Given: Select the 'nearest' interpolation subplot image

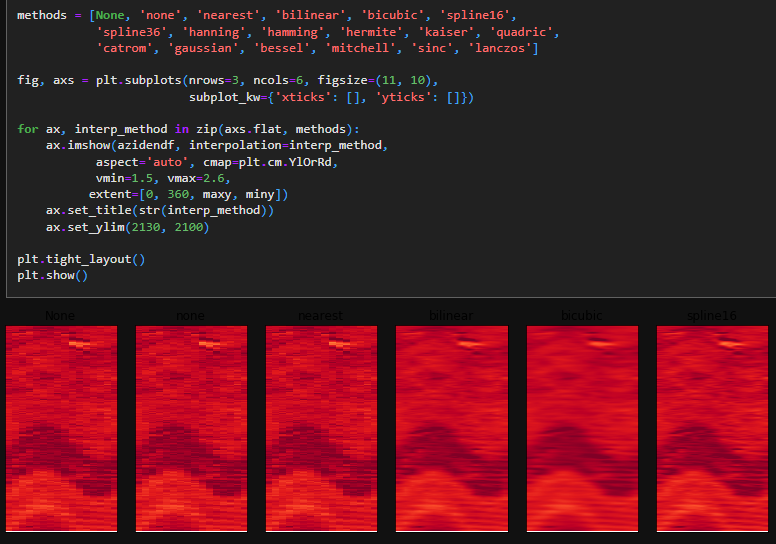Looking at the screenshot, I should click(321, 429).
